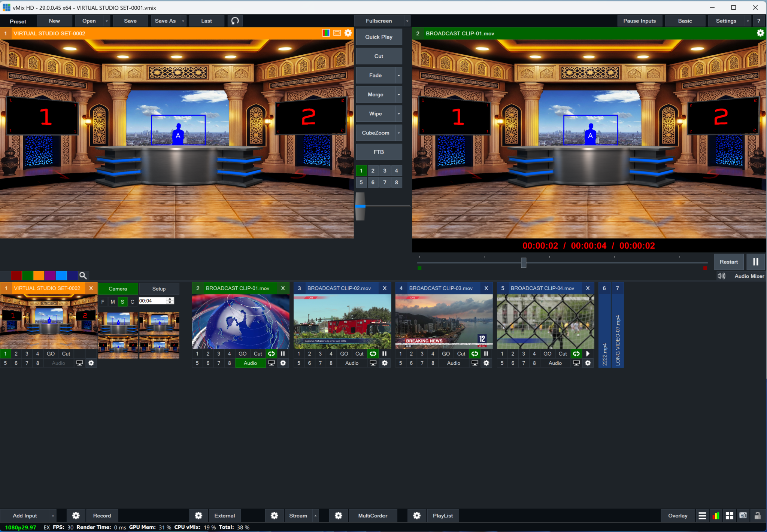
Task: Expand the Wipe transition dropdown
Action: click(398, 113)
